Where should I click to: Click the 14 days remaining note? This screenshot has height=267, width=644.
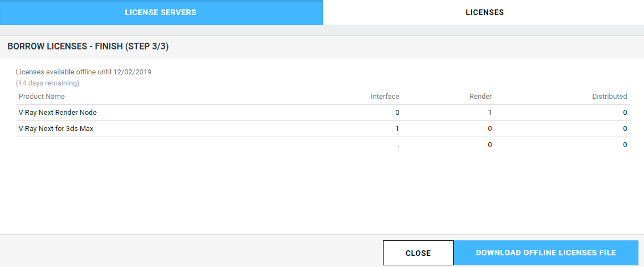coord(48,83)
